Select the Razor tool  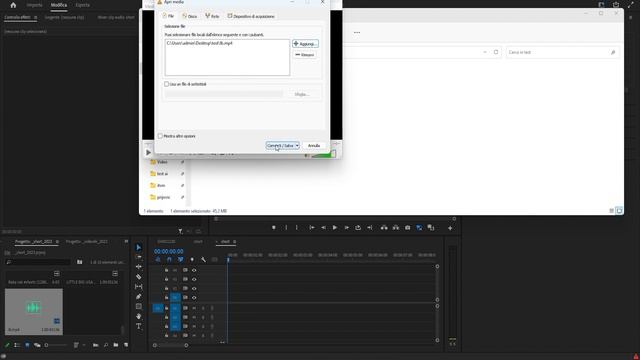point(138,277)
